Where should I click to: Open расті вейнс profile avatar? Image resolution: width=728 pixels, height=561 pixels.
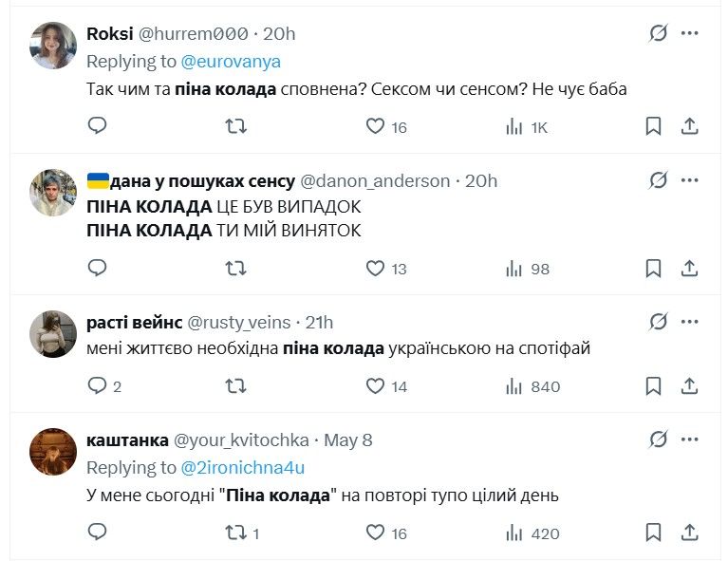click(x=53, y=334)
